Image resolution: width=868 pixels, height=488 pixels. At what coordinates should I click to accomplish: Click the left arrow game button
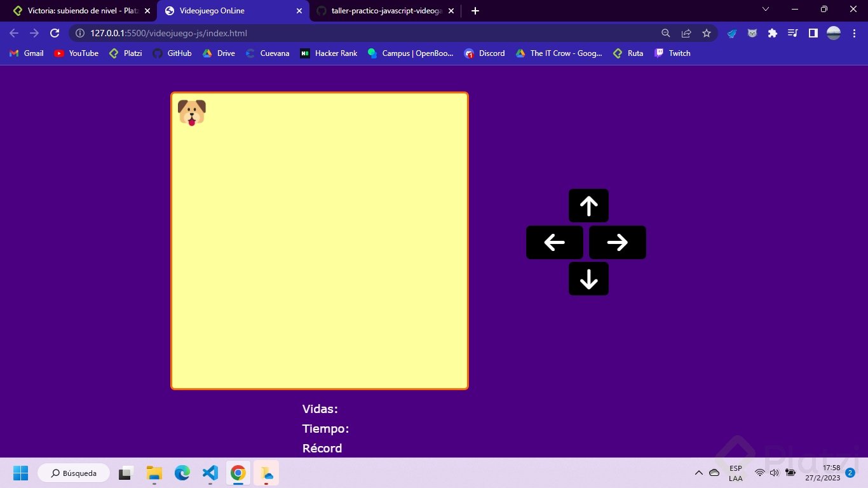555,242
